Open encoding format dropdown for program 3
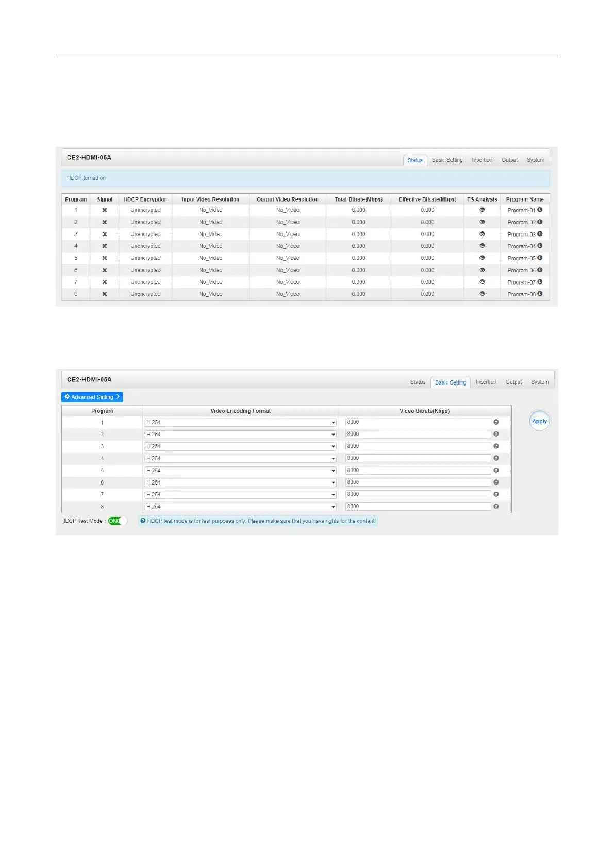Viewport: 614px width, 868px height. [240, 446]
